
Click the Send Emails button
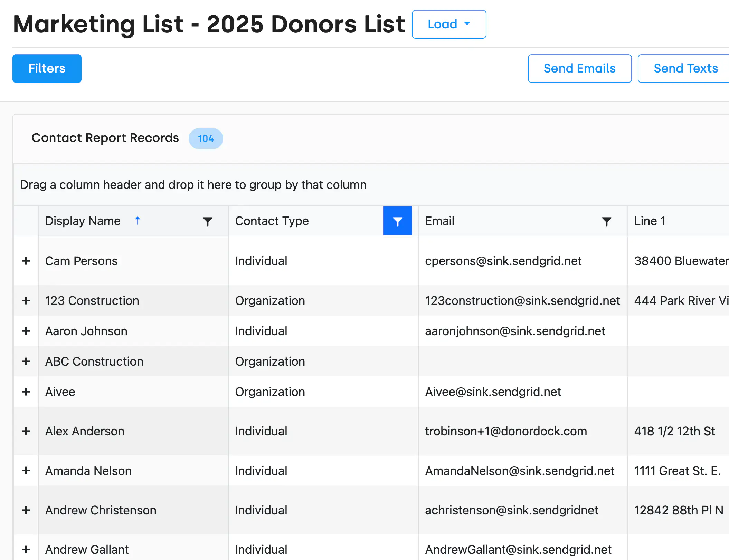point(579,68)
